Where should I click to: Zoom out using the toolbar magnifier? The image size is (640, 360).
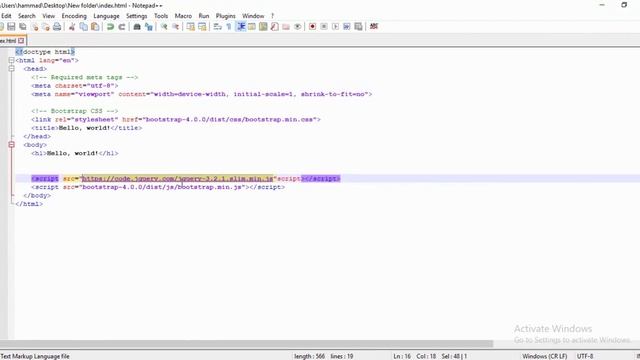coord(176,27)
